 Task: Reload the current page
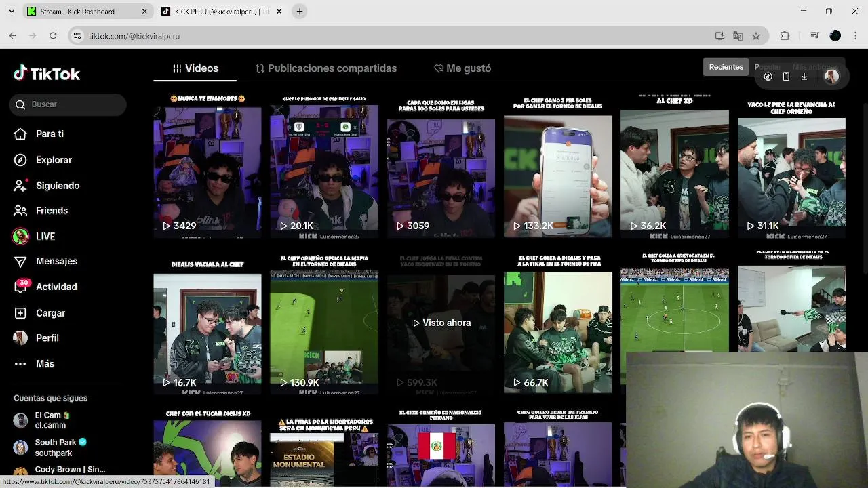[x=53, y=35]
